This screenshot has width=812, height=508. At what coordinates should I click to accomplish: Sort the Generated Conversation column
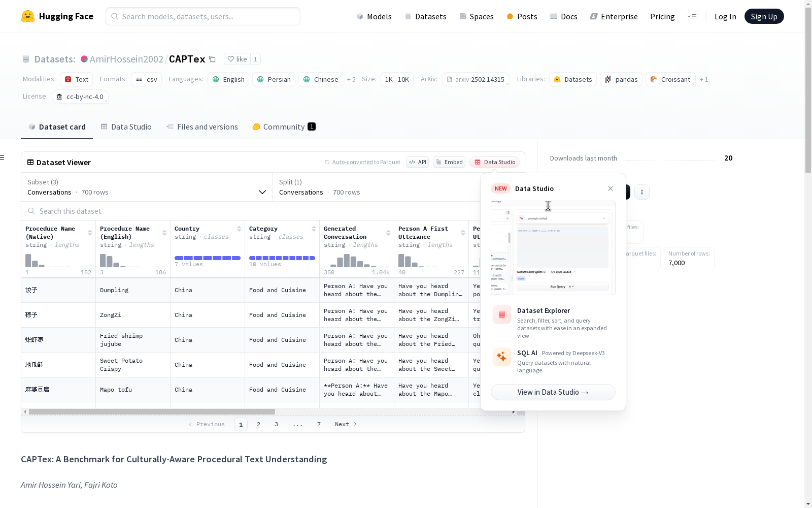(388, 233)
